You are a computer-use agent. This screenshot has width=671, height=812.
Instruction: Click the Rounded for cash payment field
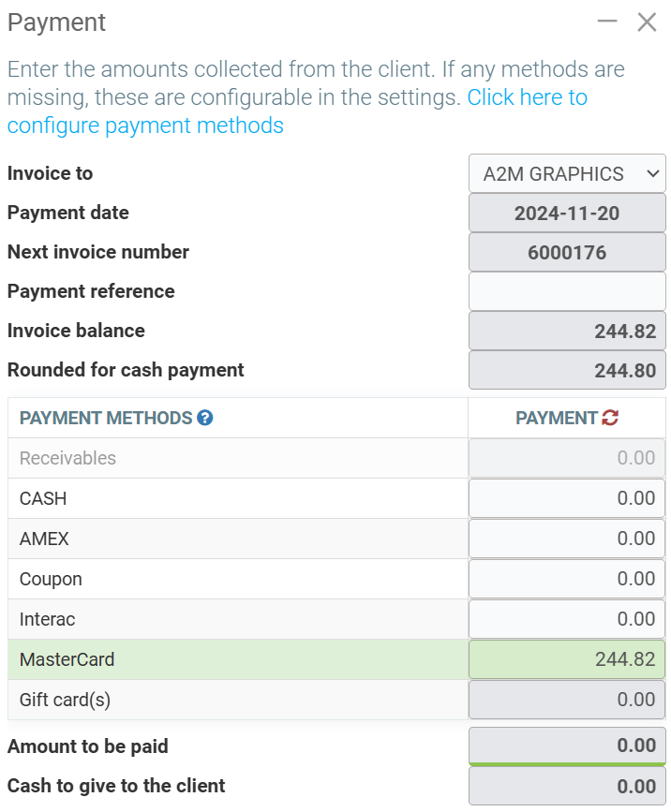[567, 370]
